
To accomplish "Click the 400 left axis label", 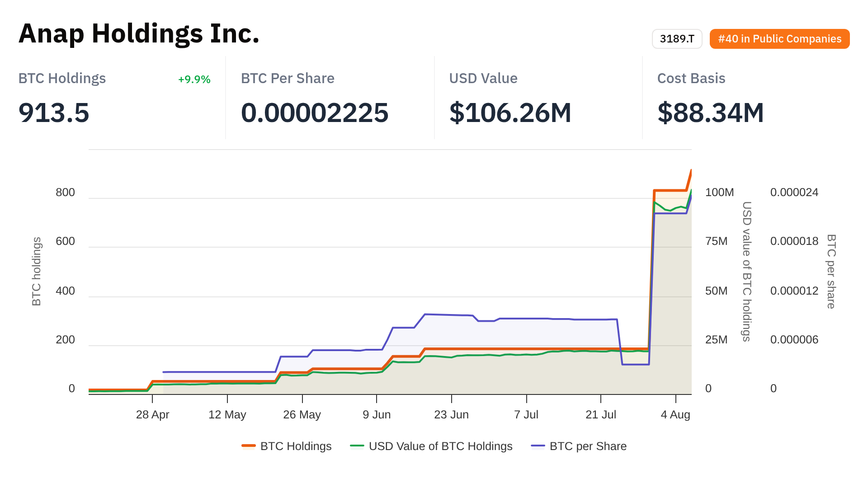I will (65, 291).
